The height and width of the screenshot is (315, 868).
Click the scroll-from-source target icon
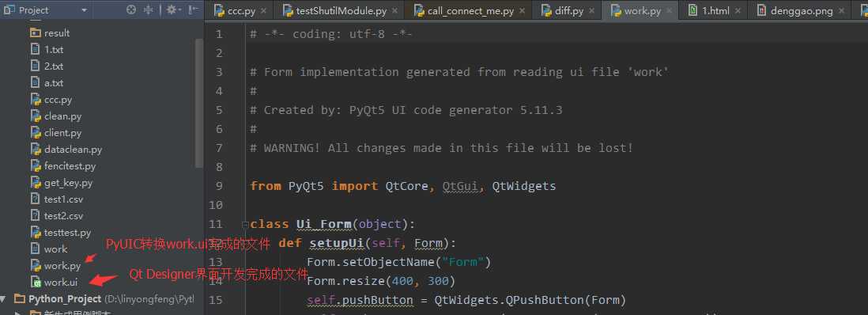(x=131, y=10)
